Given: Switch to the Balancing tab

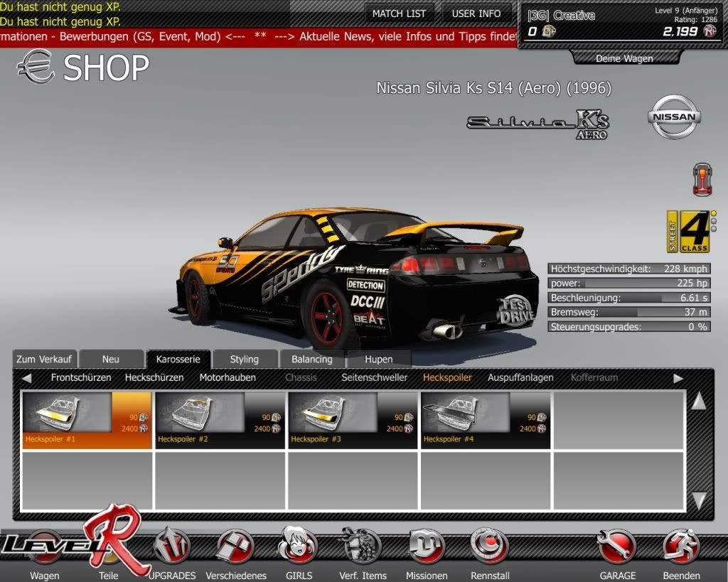Looking at the screenshot, I should click(x=311, y=360).
